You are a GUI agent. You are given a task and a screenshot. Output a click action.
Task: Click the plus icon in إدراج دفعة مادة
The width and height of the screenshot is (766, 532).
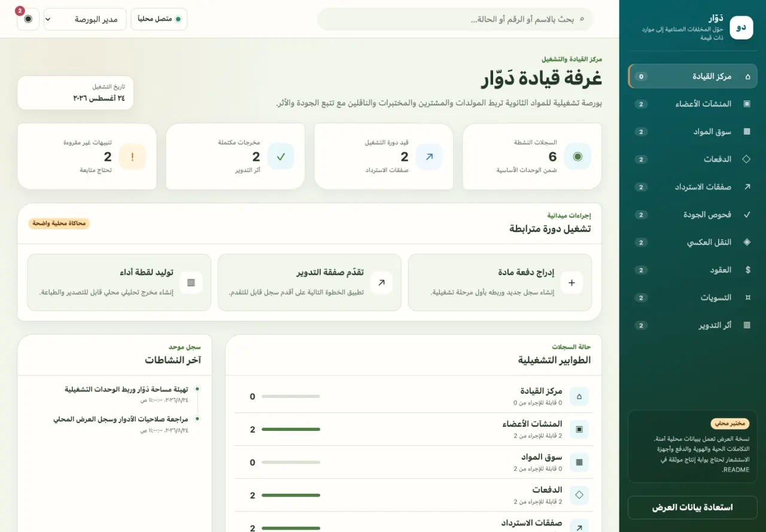[572, 282]
